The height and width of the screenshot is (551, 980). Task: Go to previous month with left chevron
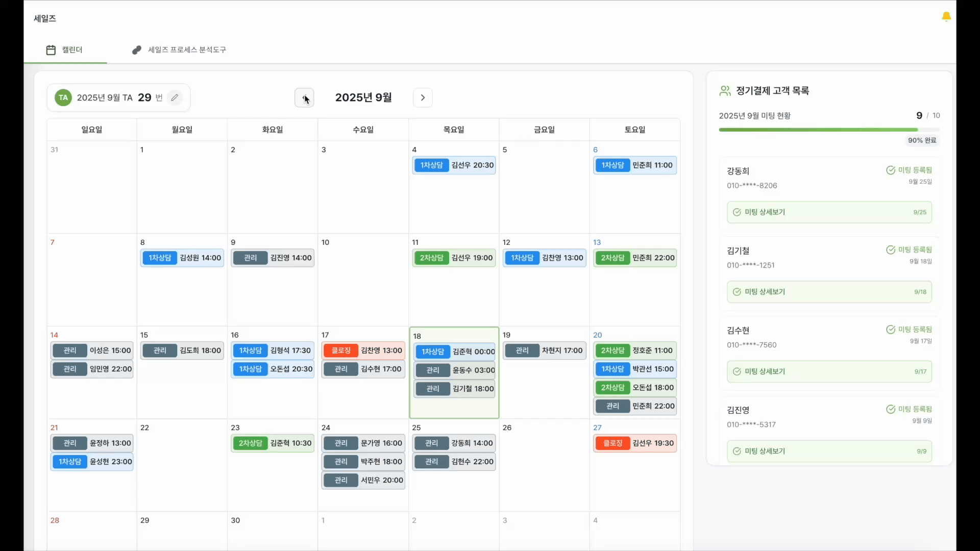pyautogui.click(x=304, y=97)
